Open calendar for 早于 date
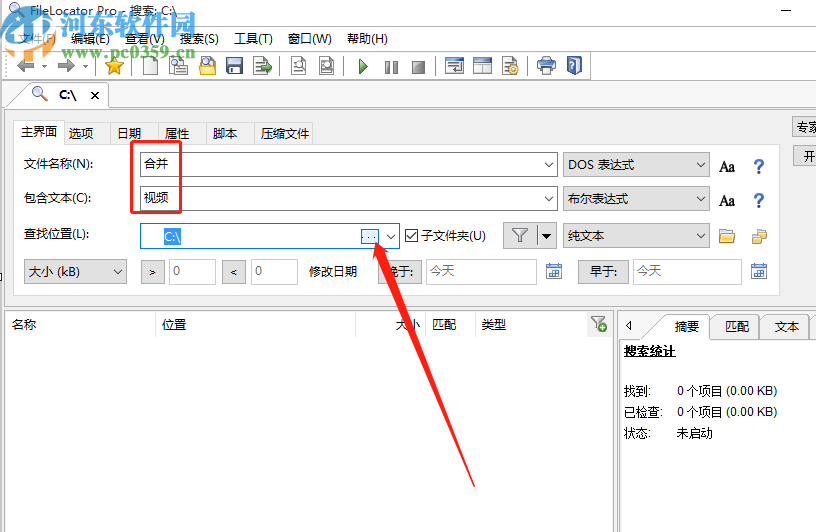This screenshot has width=816, height=532. click(759, 271)
